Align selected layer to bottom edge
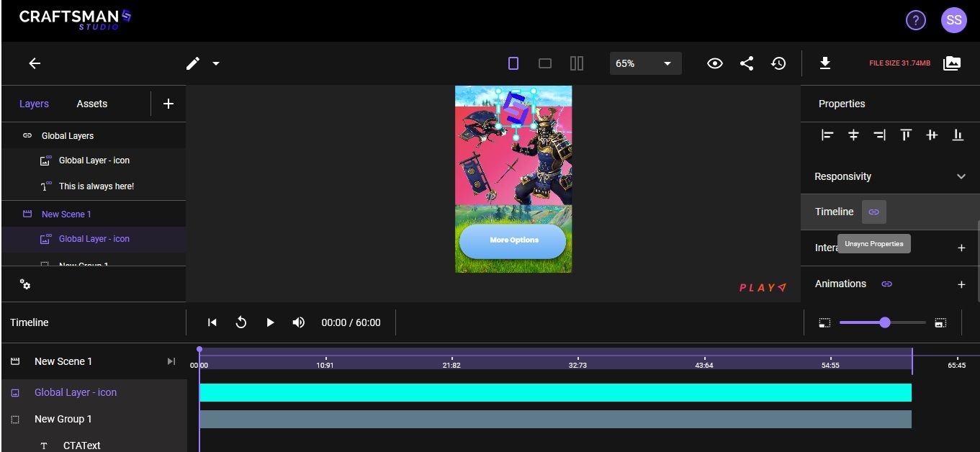Screen dimensions: 980x452 [958, 135]
